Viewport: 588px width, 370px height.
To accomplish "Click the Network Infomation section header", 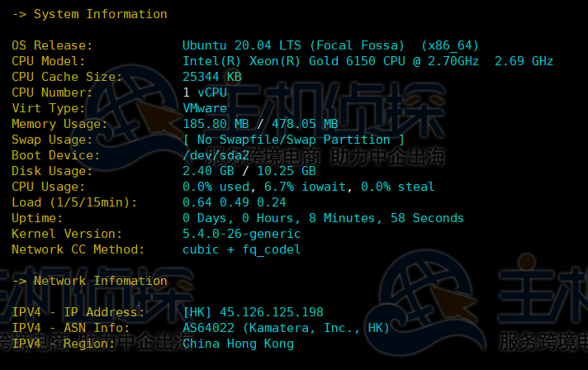I will 89,281.
